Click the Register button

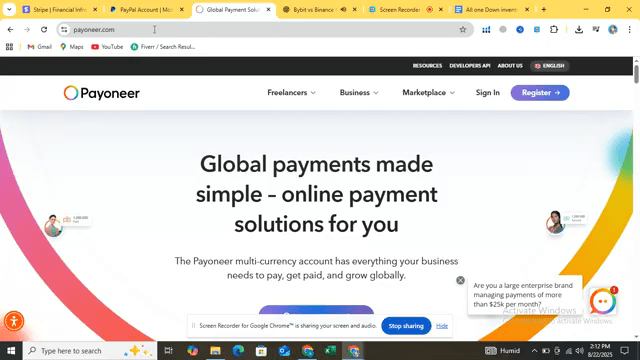[540, 93]
